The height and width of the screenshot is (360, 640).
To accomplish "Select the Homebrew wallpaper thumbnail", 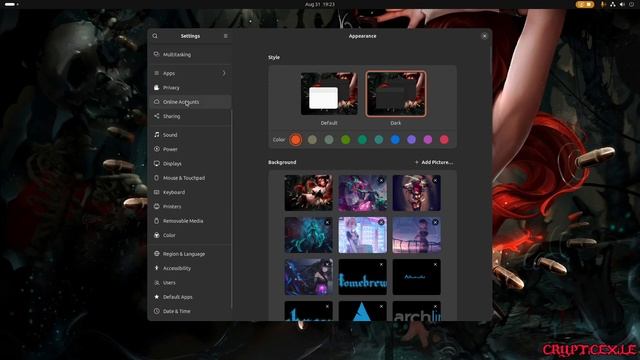I will click(x=362, y=277).
